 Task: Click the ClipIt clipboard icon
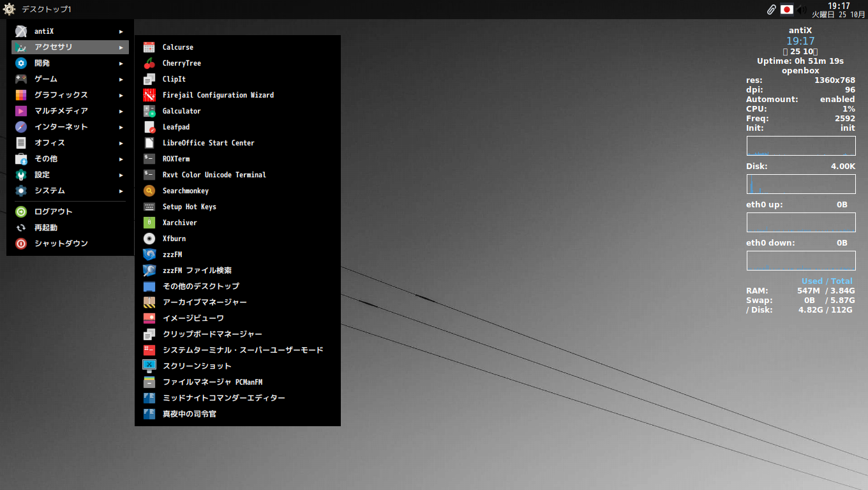[x=149, y=79]
